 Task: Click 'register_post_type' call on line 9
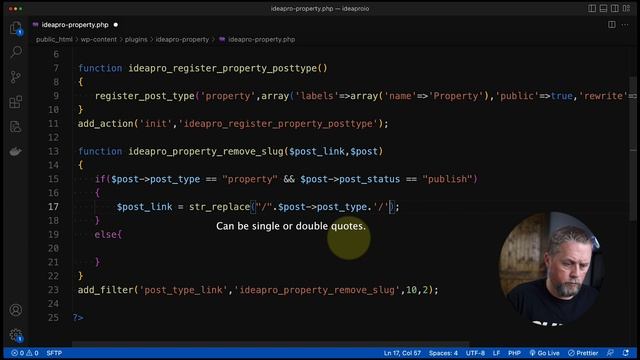[x=144, y=96]
